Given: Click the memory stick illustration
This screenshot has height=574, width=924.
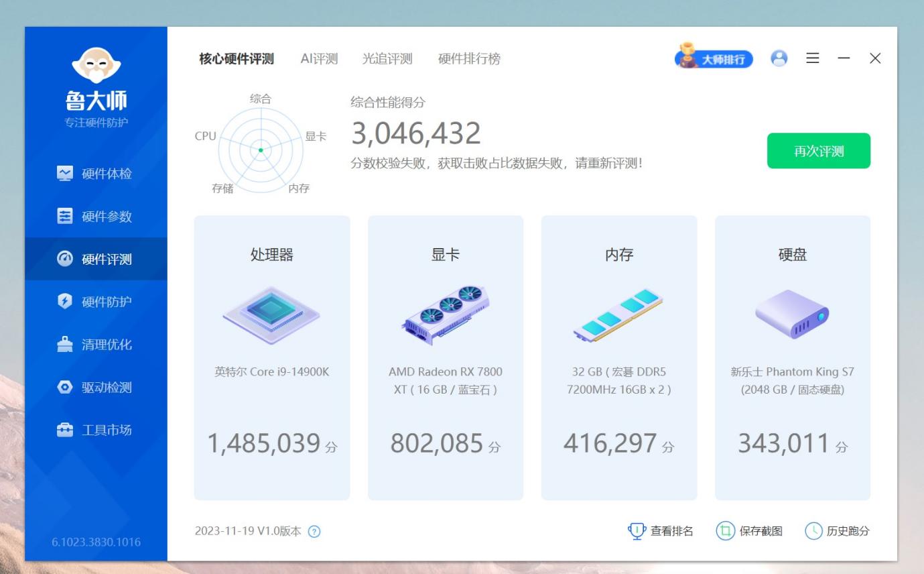Looking at the screenshot, I should point(618,314).
